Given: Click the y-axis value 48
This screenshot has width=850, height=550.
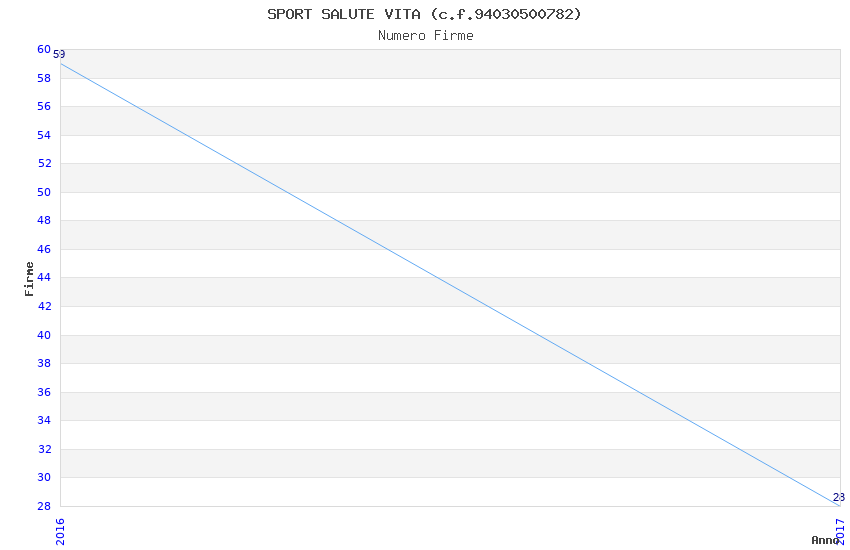Looking at the screenshot, I should pyautogui.click(x=44, y=221).
